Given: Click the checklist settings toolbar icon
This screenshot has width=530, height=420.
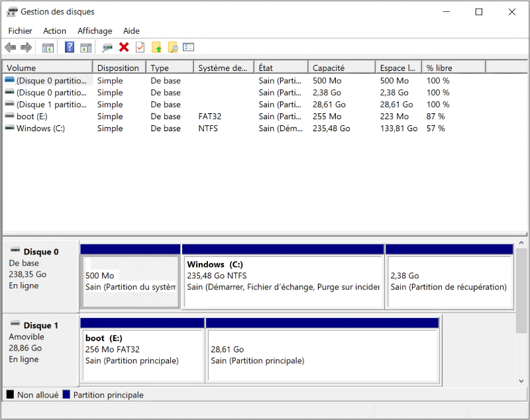Looking at the screenshot, I should (x=188, y=47).
